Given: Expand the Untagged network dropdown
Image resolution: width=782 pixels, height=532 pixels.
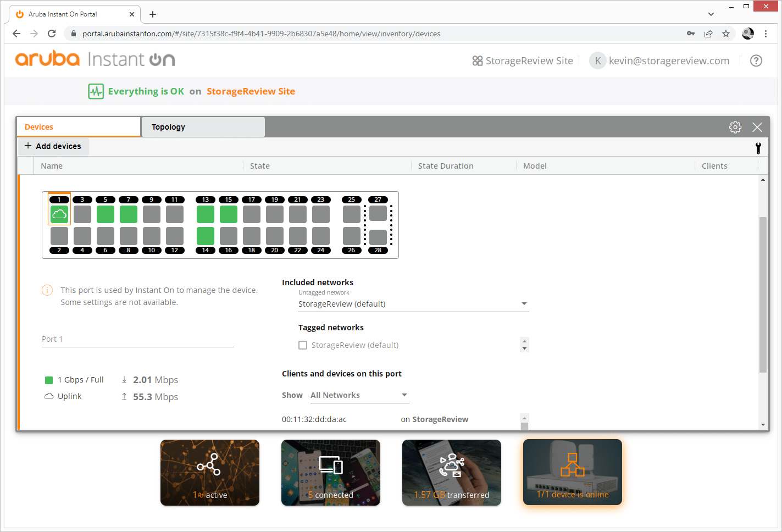Looking at the screenshot, I should click(x=413, y=304).
